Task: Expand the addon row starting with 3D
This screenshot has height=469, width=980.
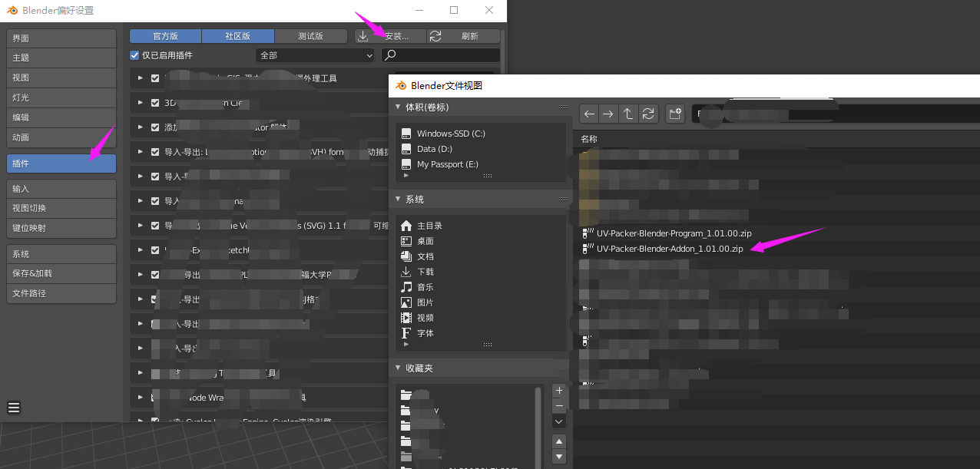Action: 141,102
